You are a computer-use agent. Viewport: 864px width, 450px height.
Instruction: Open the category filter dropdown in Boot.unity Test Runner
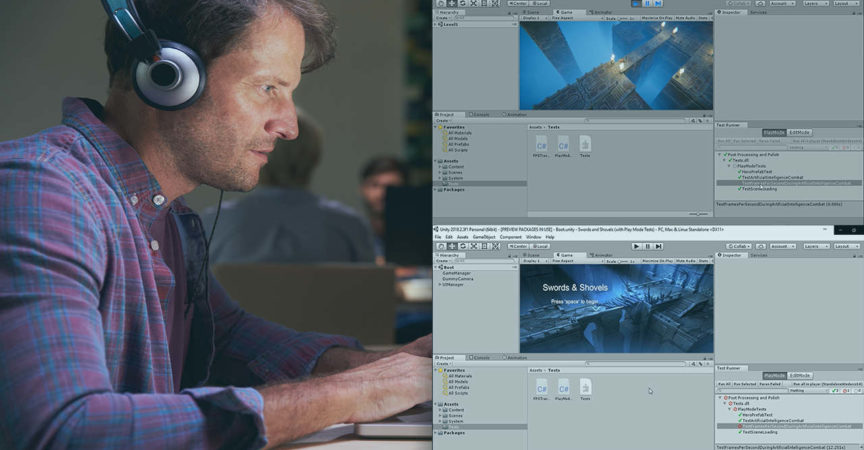click(809, 391)
